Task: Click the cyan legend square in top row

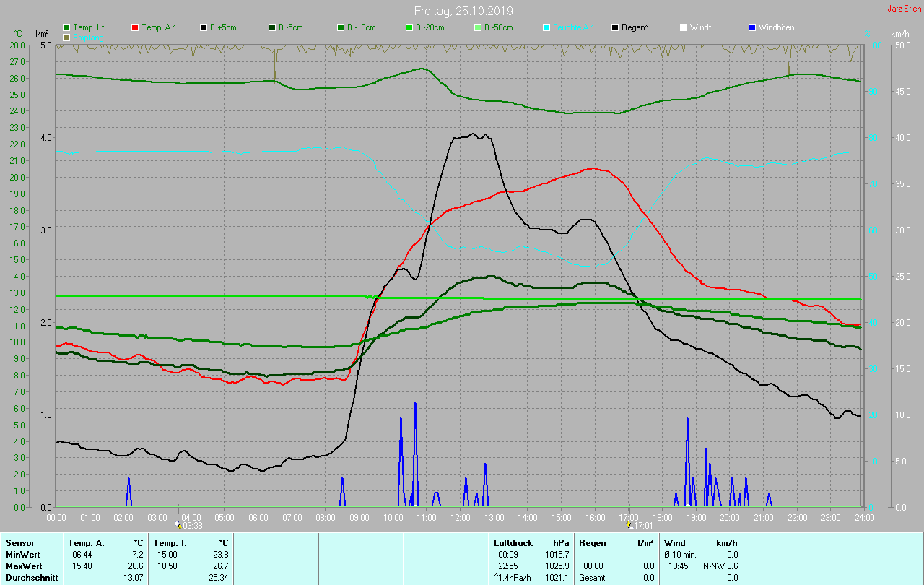Action: [546, 27]
